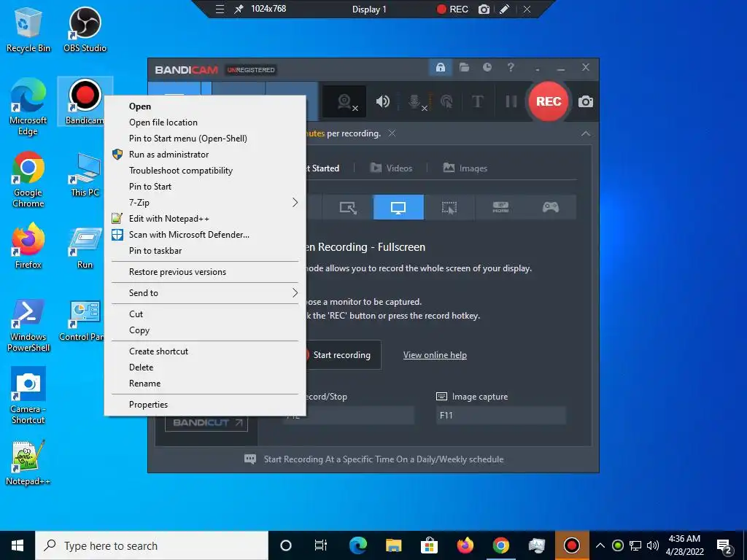The height and width of the screenshot is (560, 747).
Task: Select the around-mouse recording mode icon
Action: pyautogui.click(x=449, y=208)
